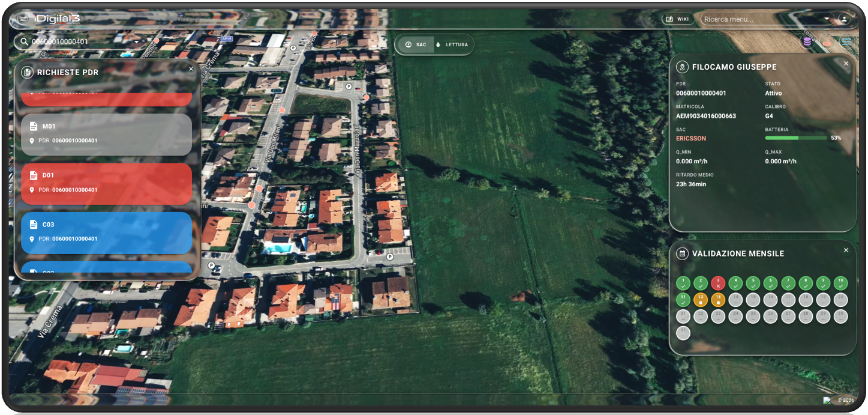Image resolution: width=868 pixels, height=415 pixels.
Task: Click the red router gateway icon
Action: pyautogui.click(x=827, y=42)
